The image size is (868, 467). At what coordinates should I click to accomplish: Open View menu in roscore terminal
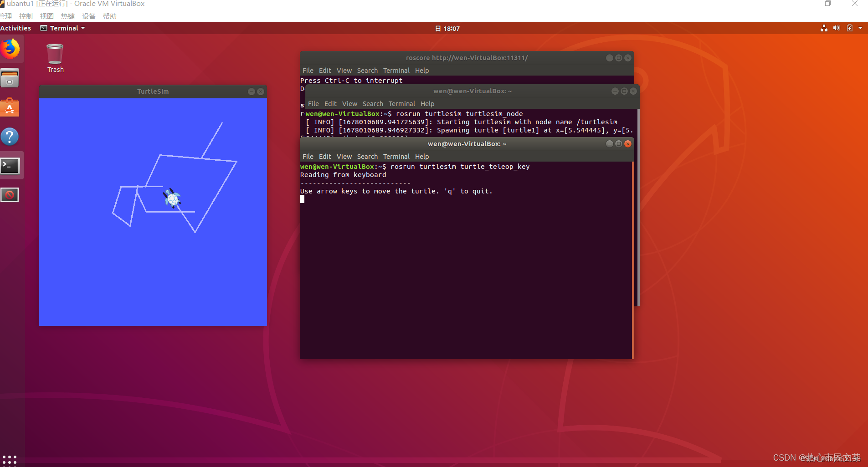[x=344, y=71]
